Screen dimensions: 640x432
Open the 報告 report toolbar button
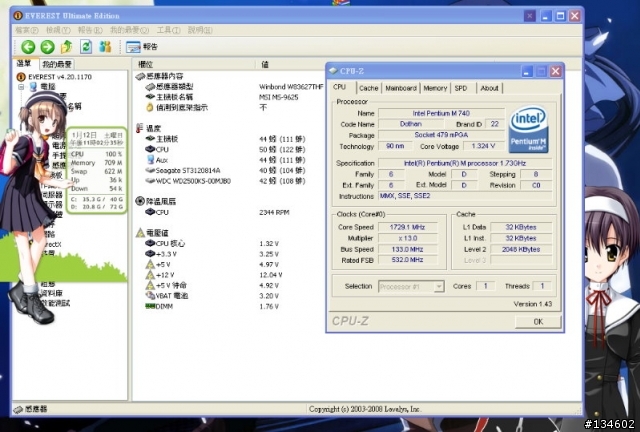142,47
